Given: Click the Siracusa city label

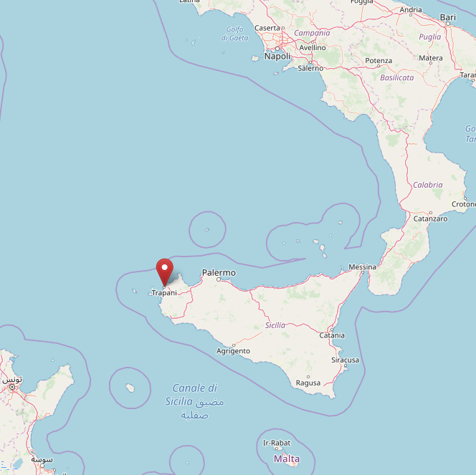Looking at the screenshot, I should point(345,360).
